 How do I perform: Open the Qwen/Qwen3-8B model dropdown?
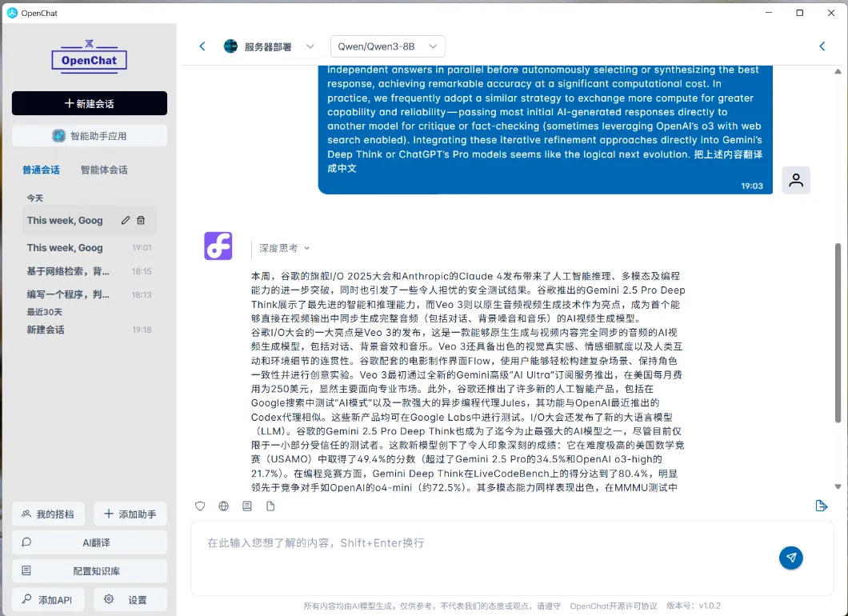(388, 46)
